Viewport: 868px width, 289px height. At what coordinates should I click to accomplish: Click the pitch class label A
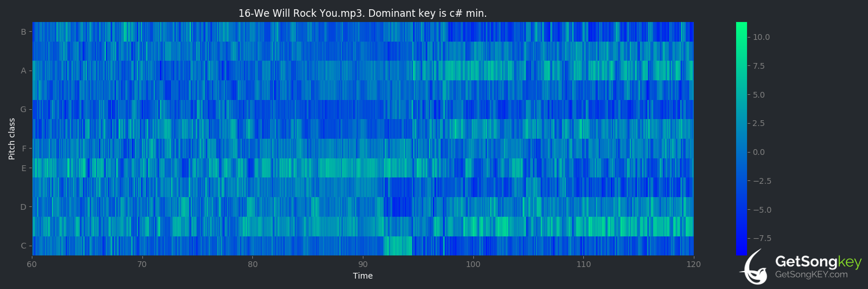[x=24, y=71]
